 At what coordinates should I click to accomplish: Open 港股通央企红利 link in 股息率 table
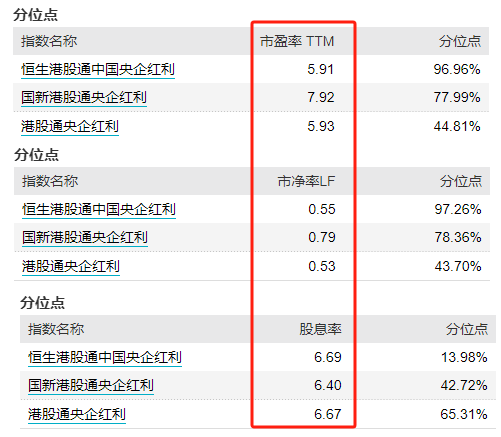pos(77,414)
